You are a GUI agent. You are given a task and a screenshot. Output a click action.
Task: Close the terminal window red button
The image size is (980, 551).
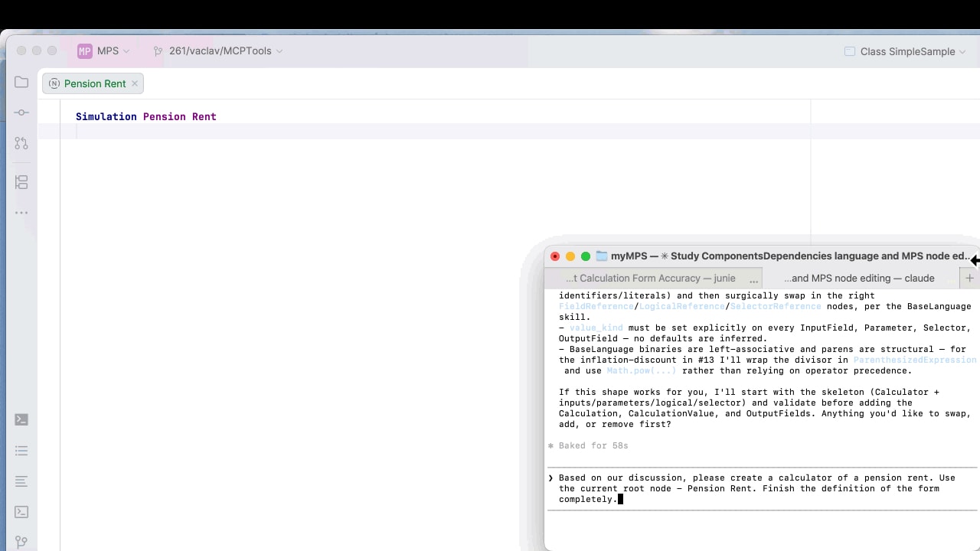tap(555, 256)
